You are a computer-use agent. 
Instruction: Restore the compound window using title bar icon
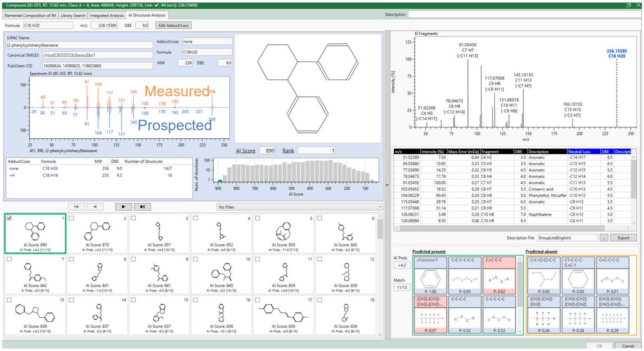[x=629, y=5]
